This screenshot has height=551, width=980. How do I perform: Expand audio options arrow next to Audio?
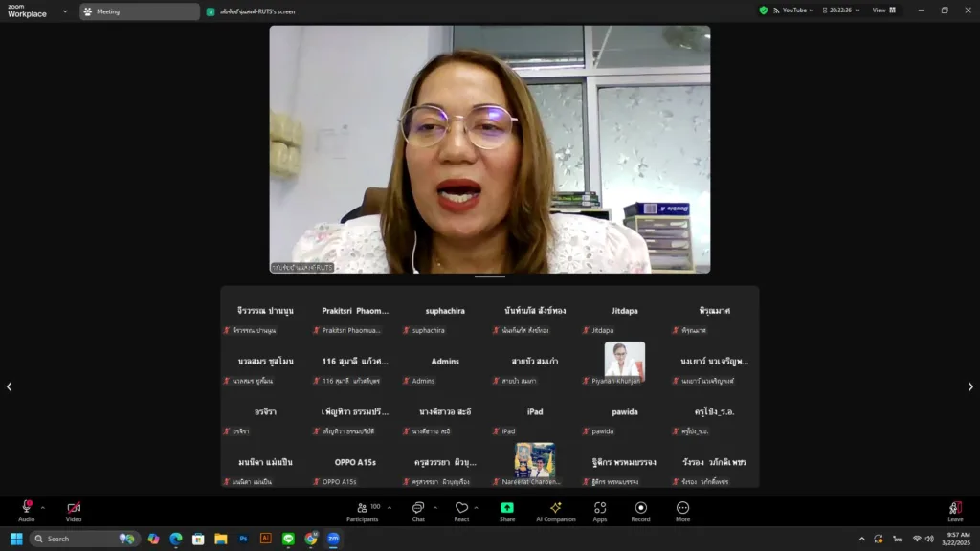[43, 507]
